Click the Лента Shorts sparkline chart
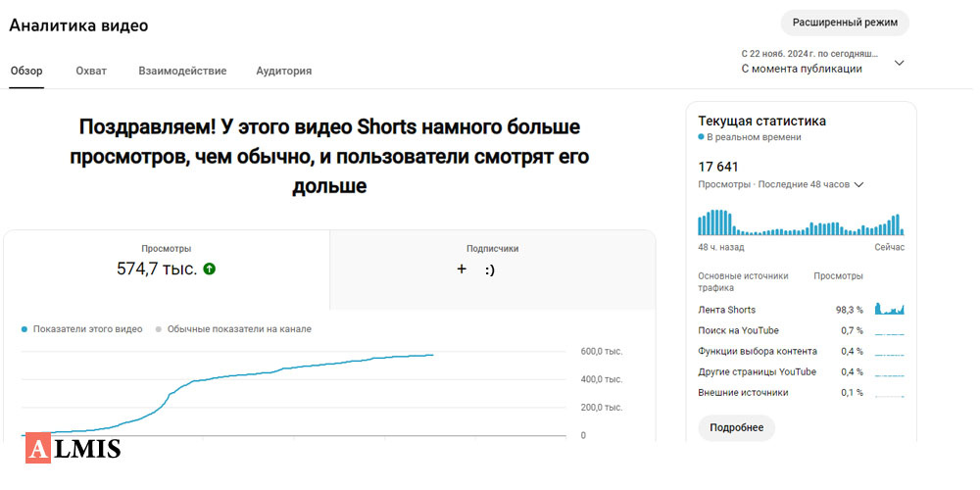Screen dimensions: 980x490 [x=890, y=308]
